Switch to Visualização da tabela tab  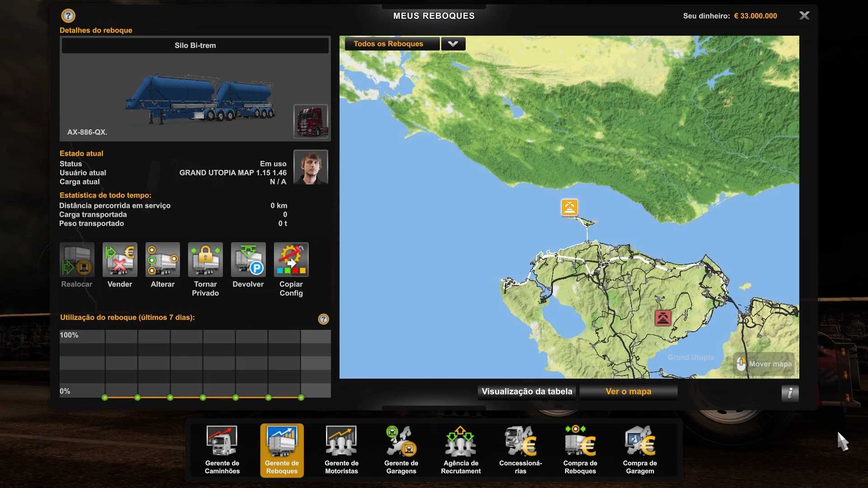pos(527,392)
